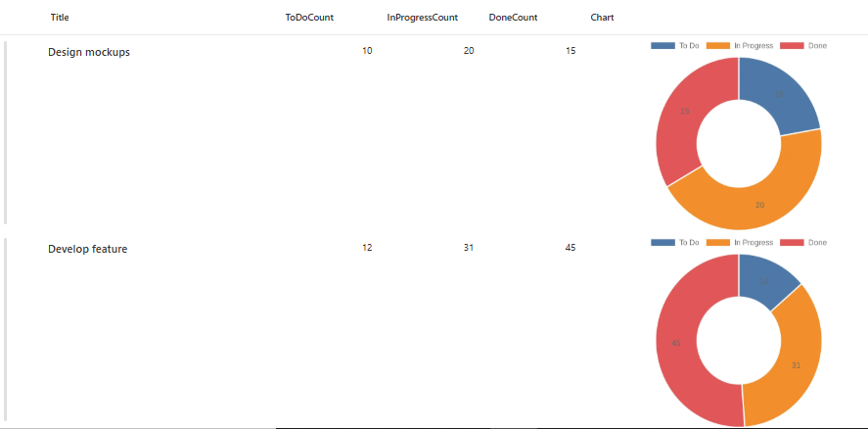Select InProgressCount value 31 in Develop feature row
The width and height of the screenshot is (868, 429).
point(469,248)
